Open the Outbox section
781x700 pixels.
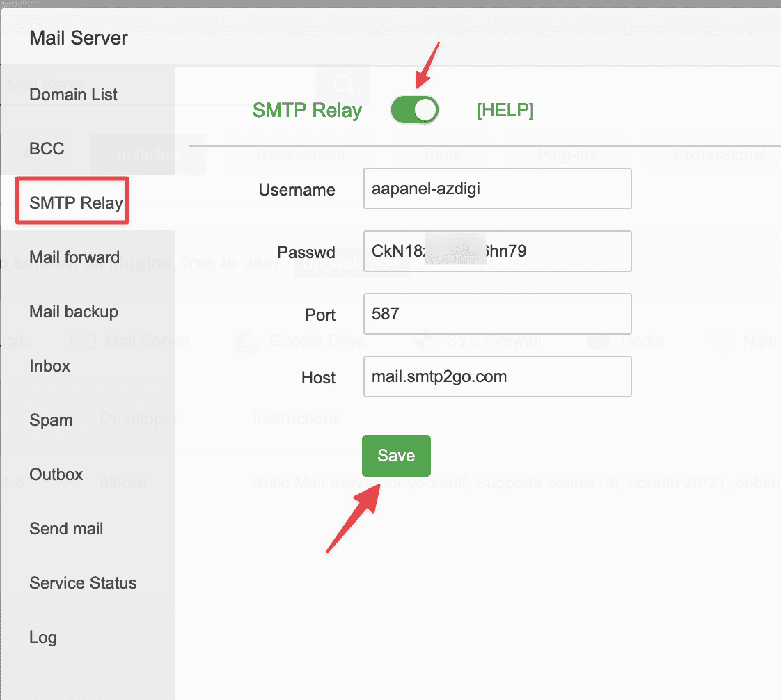[x=56, y=475]
